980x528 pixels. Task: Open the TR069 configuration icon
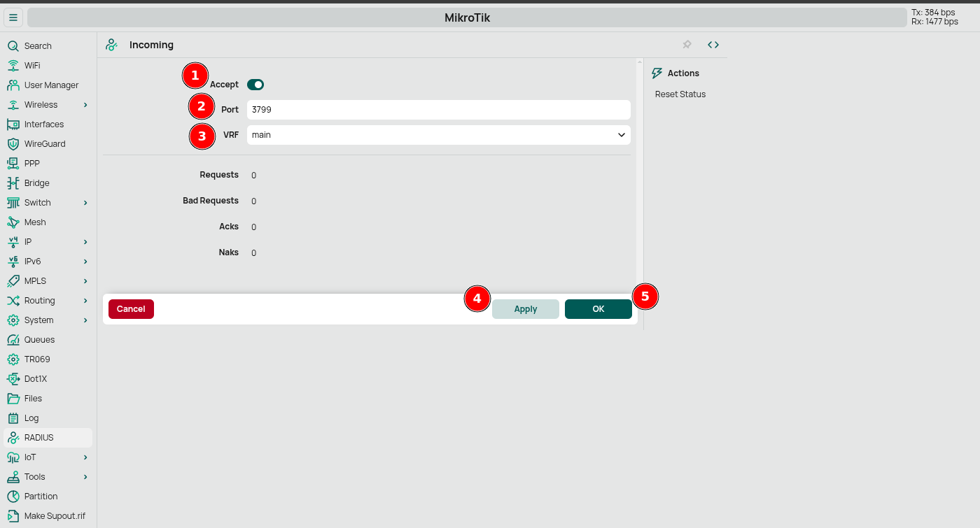pos(14,359)
